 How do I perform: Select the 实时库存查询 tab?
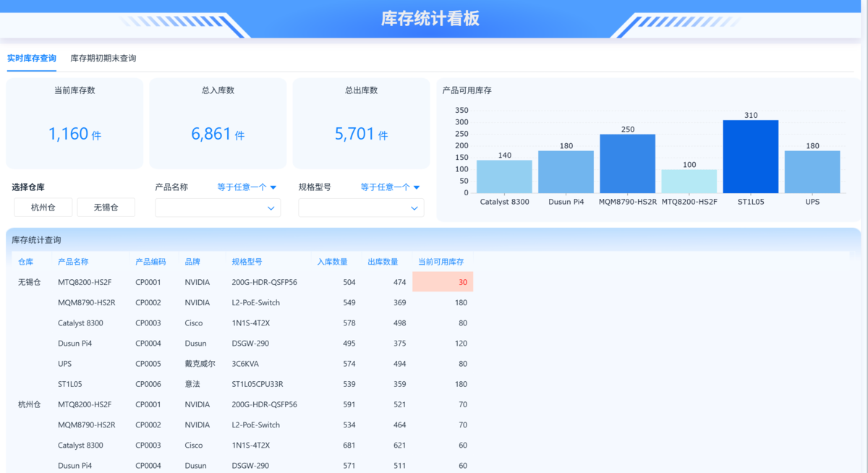[x=31, y=58]
